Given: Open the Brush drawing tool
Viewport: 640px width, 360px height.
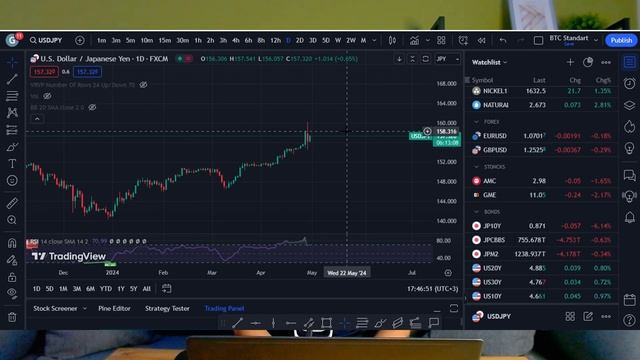Looking at the screenshot, I should pos(12,147).
